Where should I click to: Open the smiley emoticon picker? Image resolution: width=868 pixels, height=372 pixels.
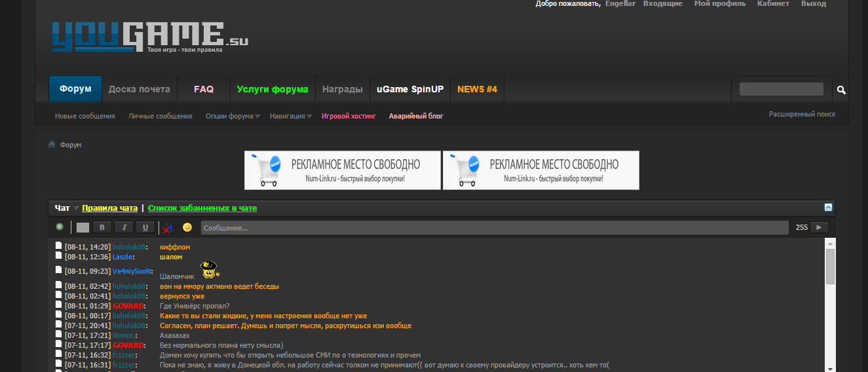[187, 227]
